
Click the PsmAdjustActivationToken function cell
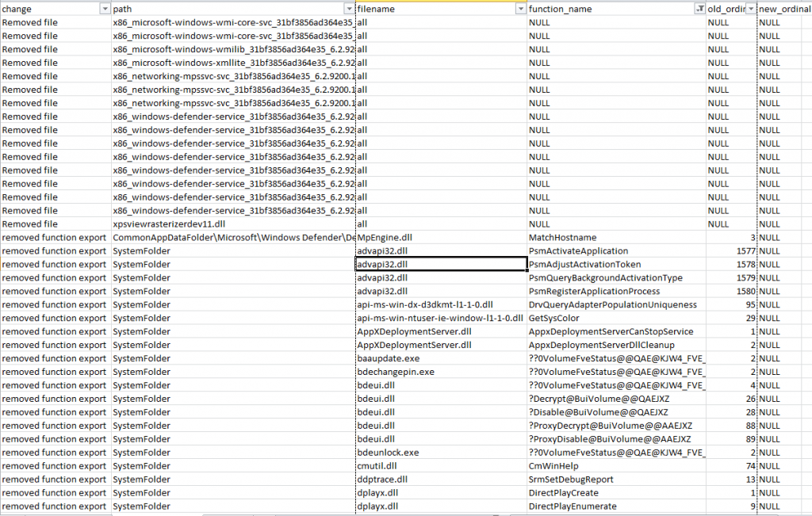pyautogui.click(x=584, y=265)
